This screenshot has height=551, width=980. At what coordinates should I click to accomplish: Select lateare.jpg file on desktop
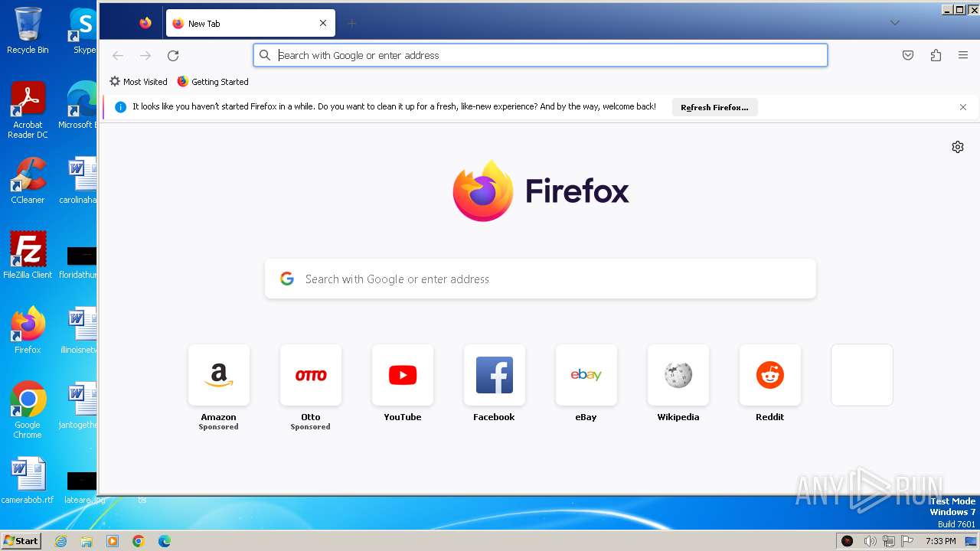pos(83,487)
